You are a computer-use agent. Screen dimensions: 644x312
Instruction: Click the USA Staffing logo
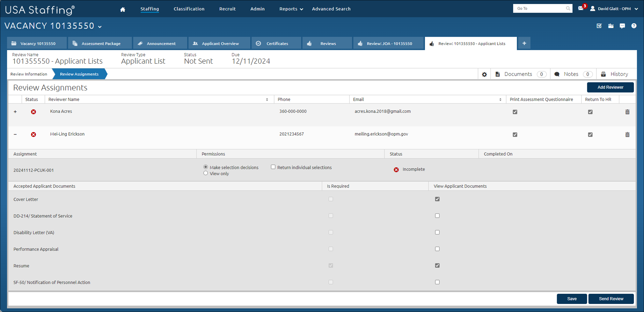click(x=40, y=10)
